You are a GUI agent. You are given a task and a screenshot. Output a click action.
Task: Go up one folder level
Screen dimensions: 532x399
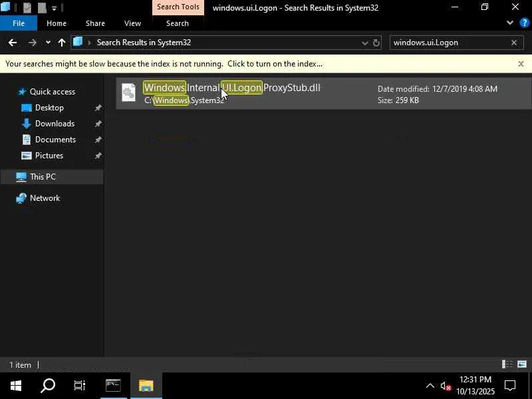(62, 43)
